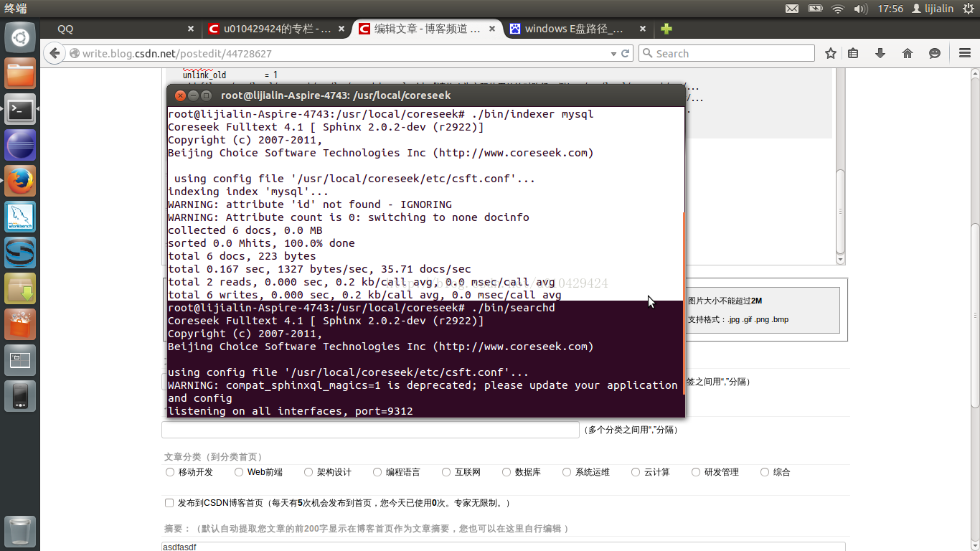Click the ./bin/searchd command line in terminal
Screen dimensions: 980x551
tap(362, 308)
